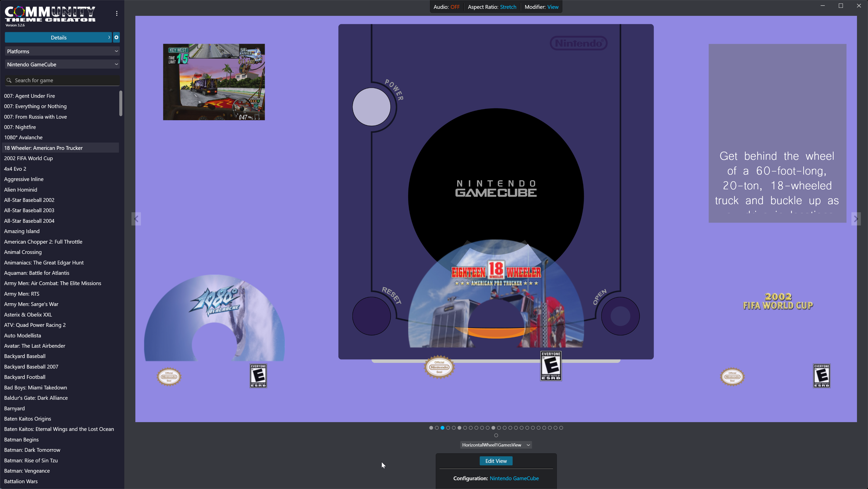This screenshot has width=868, height=489.
Task: Select the cyan active pagination dot
Action: 443,428
